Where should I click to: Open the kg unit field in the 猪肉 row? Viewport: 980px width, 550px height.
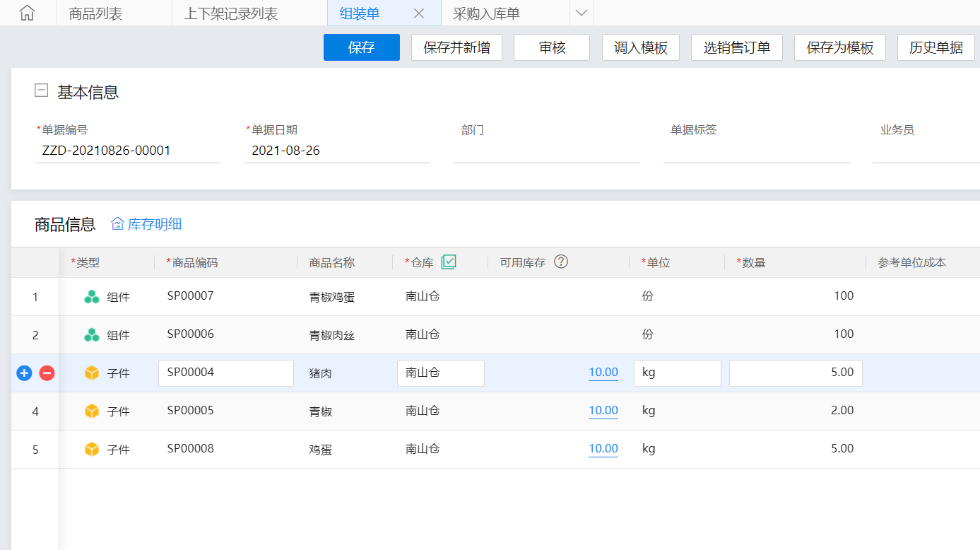678,373
